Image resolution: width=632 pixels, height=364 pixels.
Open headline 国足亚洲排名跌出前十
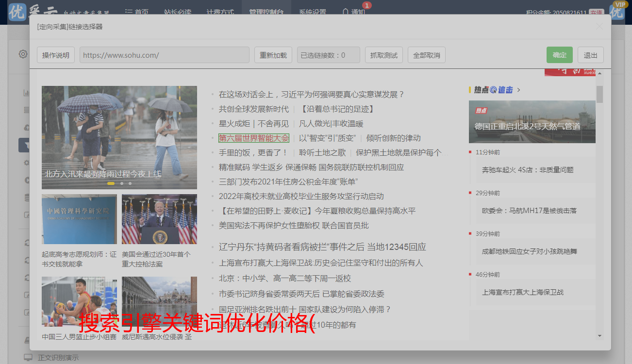point(305,309)
